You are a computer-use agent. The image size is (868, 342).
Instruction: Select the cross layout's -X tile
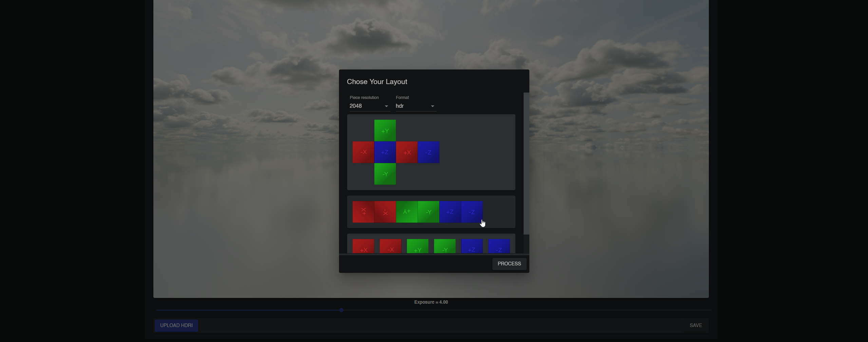[363, 152]
